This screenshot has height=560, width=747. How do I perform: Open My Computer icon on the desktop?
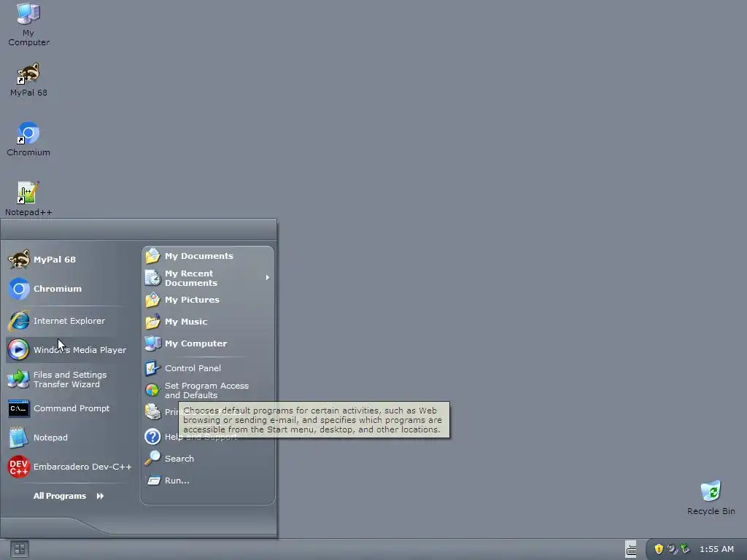28,24
